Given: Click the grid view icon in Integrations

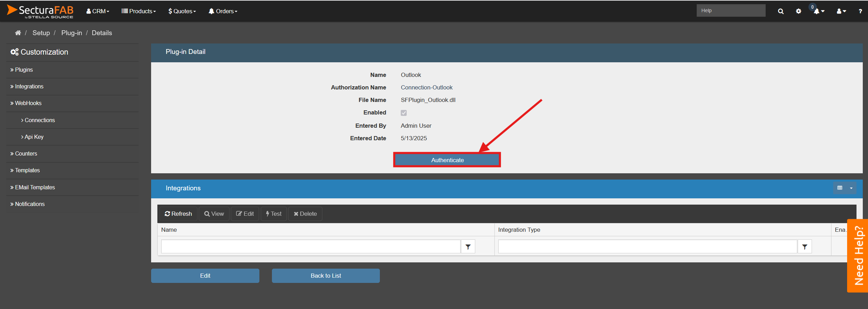Looking at the screenshot, I should 840,188.
